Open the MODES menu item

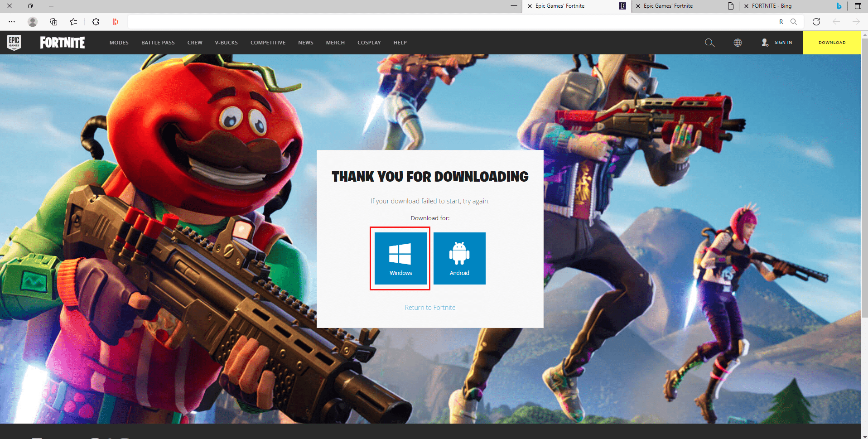click(119, 43)
